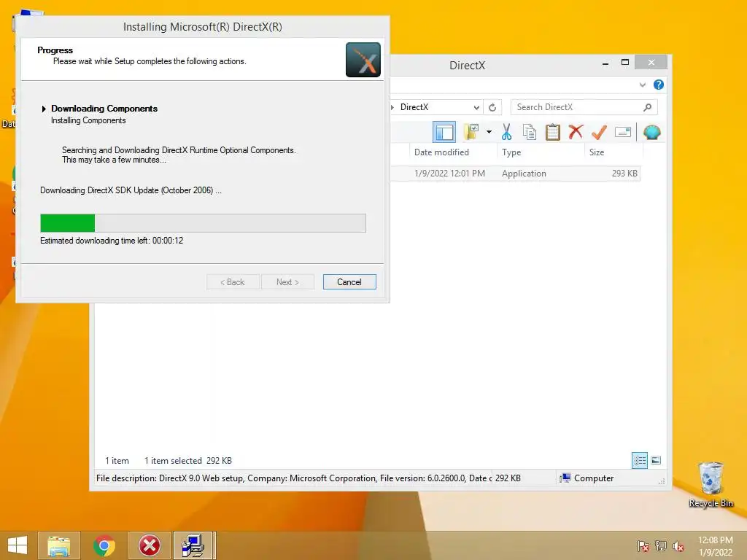Image resolution: width=747 pixels, height=560 pixels.
Task: Click the arrow next to Downloading Components
Action: (44, 109)
